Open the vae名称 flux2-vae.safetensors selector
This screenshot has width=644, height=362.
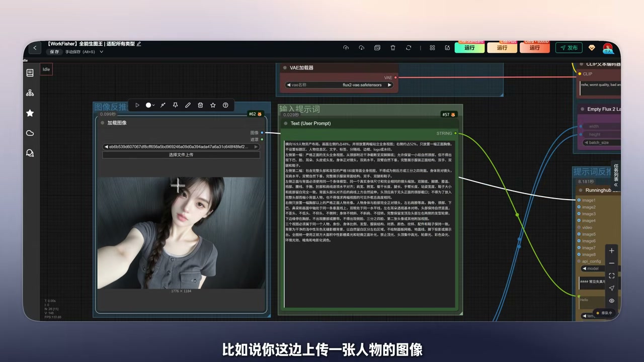340,85
